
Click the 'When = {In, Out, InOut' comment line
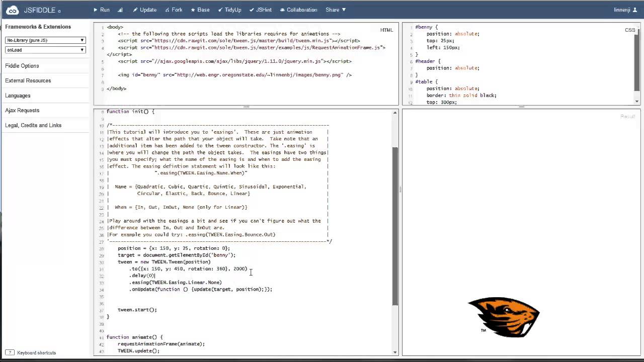click(x=181, y=207)
